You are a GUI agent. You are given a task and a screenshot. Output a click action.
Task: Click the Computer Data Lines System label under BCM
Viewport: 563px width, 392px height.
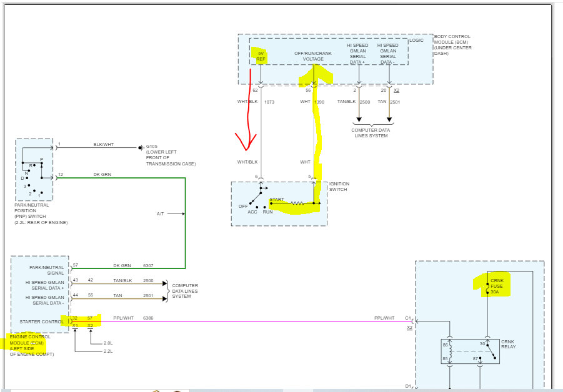(371, 133)
